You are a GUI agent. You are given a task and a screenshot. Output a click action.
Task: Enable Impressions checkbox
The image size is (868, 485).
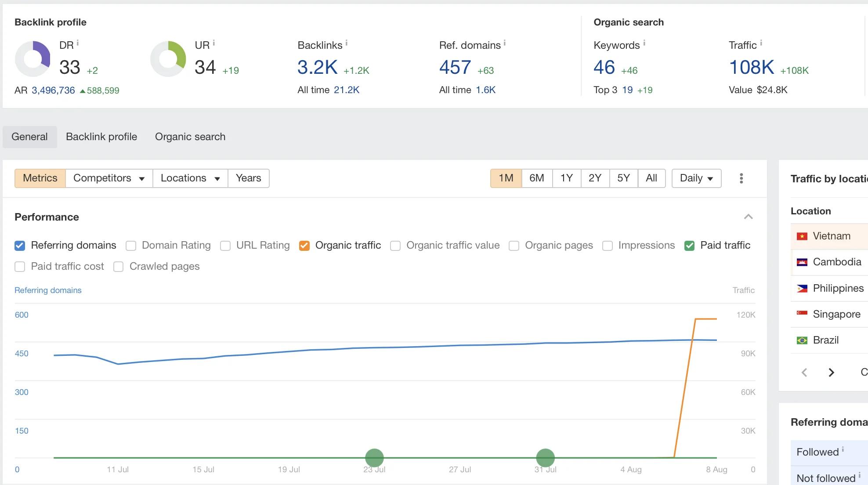click(x=608, y=246)
